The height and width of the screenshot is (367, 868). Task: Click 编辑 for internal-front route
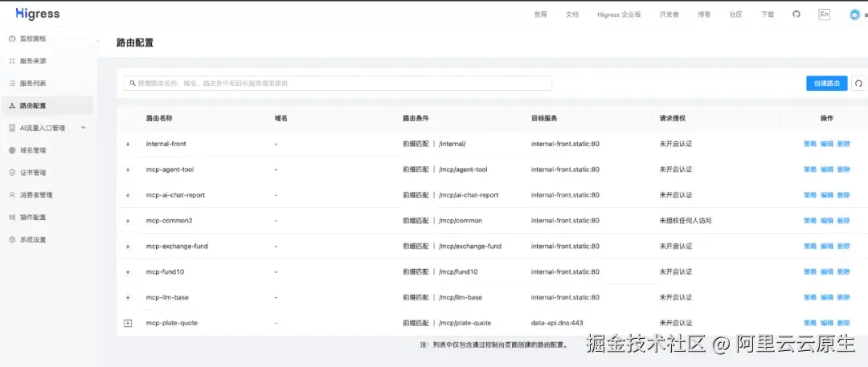pos(826,144)
